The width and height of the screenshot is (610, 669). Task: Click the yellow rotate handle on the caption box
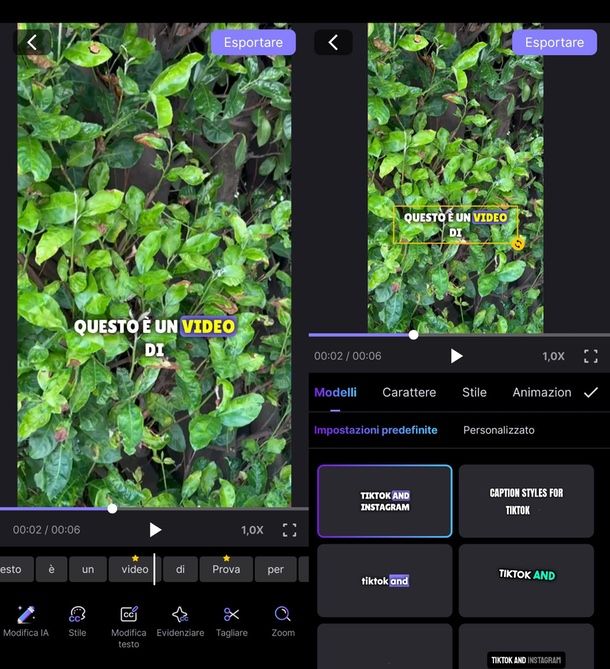[x=517, y=244]
